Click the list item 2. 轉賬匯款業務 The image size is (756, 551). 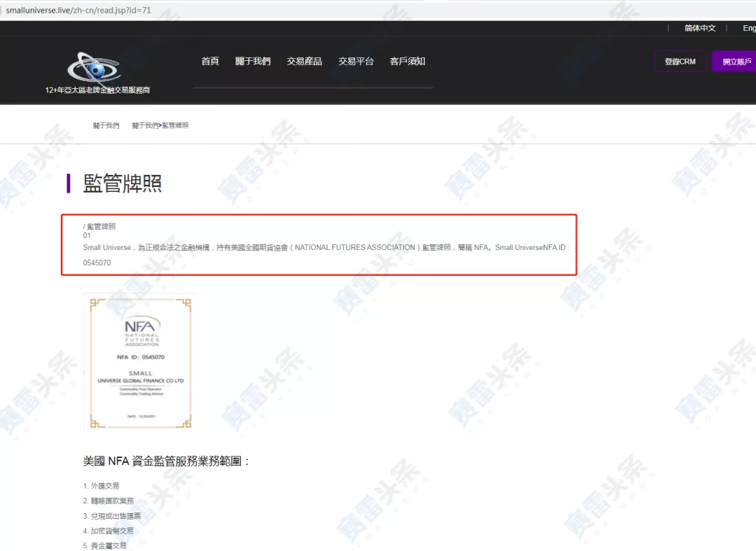pos(108,501)
